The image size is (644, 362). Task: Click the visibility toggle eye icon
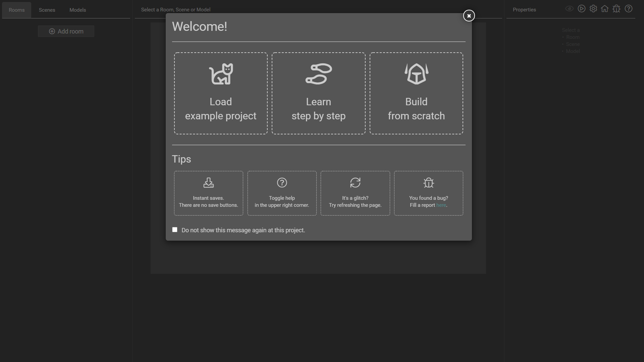coord(570,9)
